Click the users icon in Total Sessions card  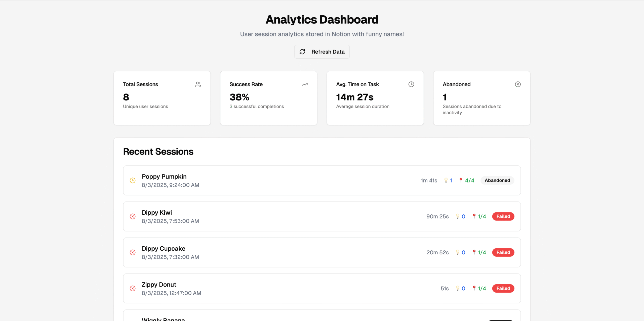198,84
